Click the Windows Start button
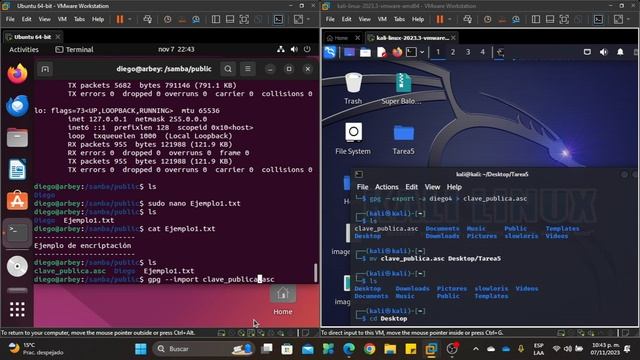Screen dimensions: 640x360 (141, 349)
